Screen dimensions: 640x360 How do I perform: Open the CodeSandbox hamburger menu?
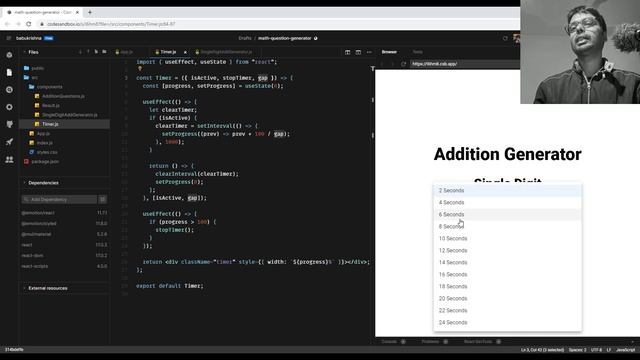9,38
